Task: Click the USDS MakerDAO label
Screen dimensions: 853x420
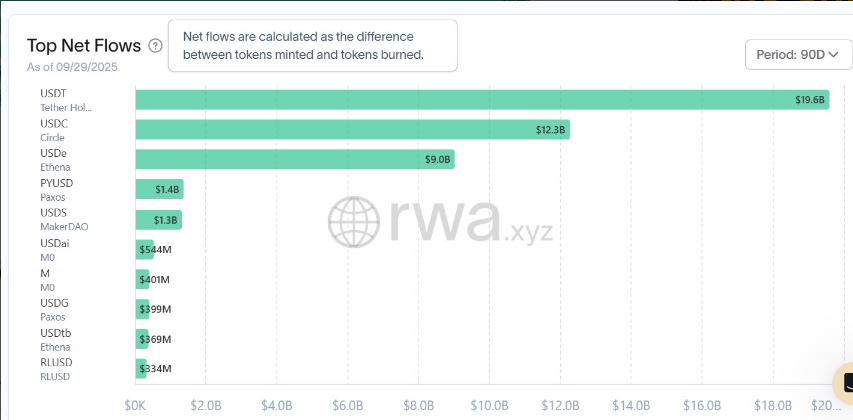Action: pyautogui.click(x=64, y=220)
